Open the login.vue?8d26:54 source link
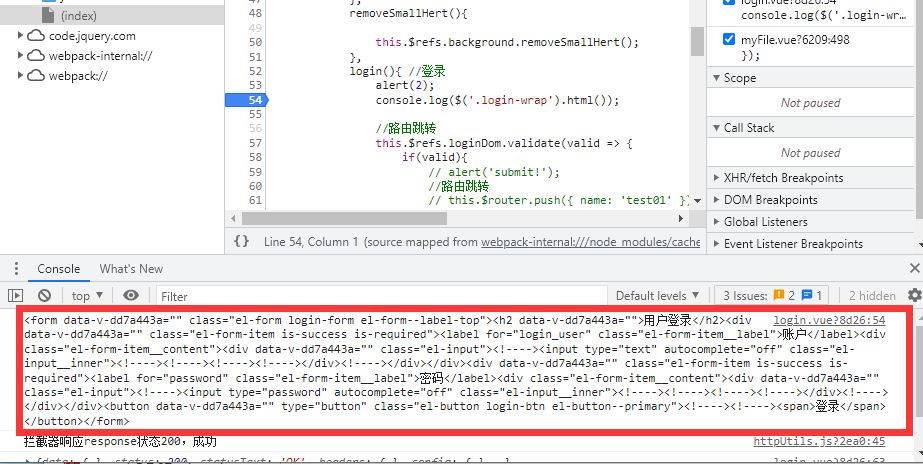The width and height of the screenshot is (923, 464). click(x=829, y=320)
